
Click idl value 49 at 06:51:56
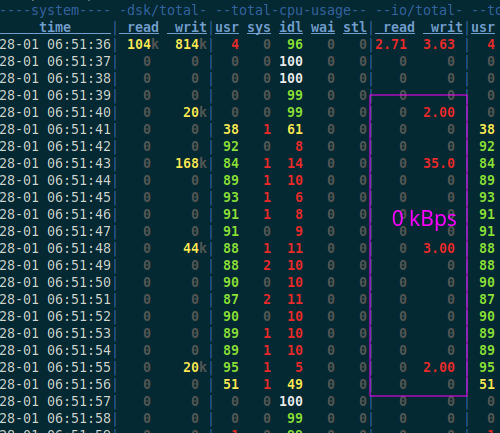295,384
